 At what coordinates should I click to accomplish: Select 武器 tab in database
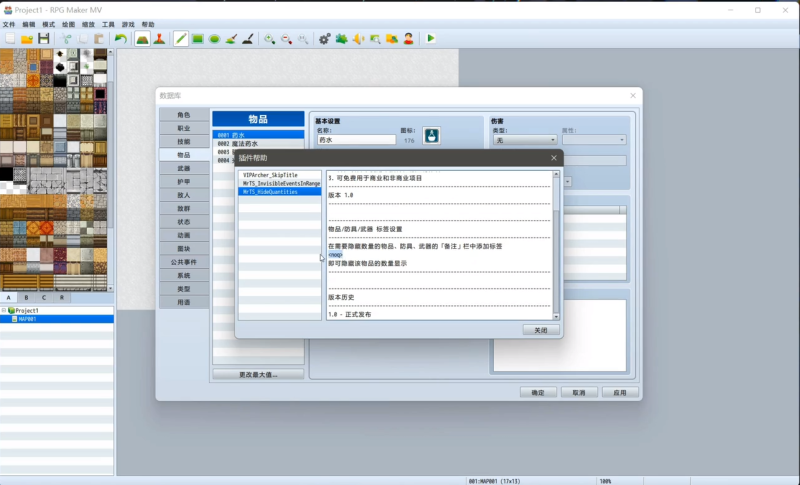pyautogui.click(x=184, y=168)
